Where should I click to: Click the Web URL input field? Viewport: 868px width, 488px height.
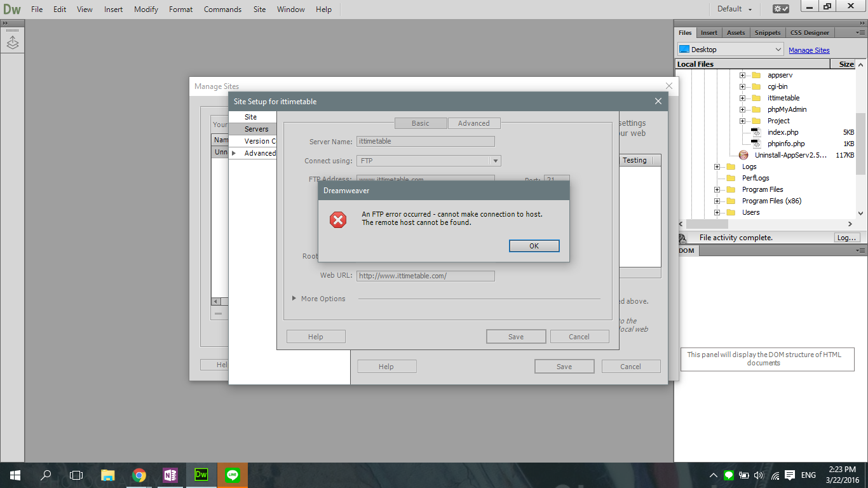425,276
